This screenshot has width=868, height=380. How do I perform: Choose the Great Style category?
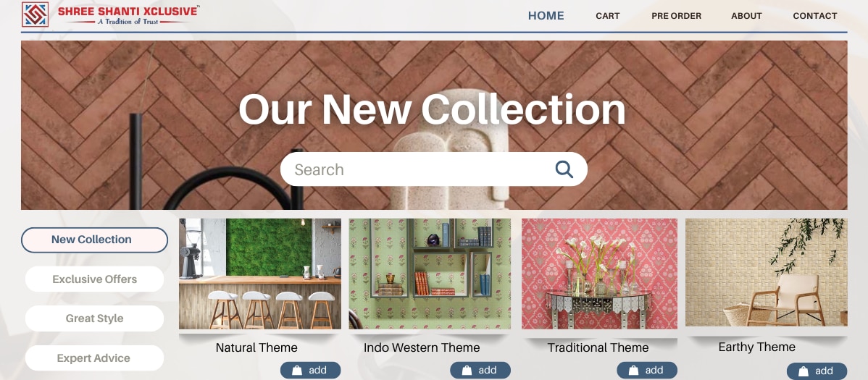tap(94, 318)
